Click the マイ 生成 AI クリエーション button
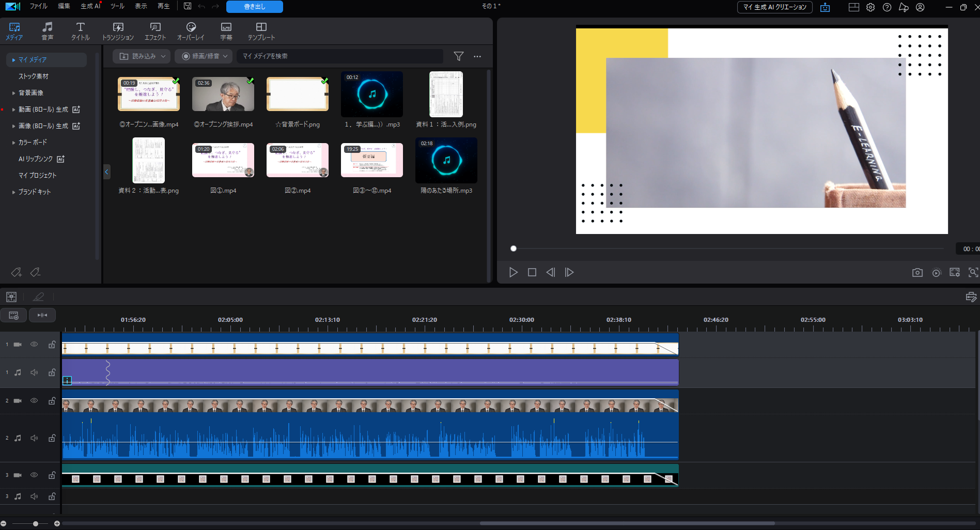 point(774,7)
